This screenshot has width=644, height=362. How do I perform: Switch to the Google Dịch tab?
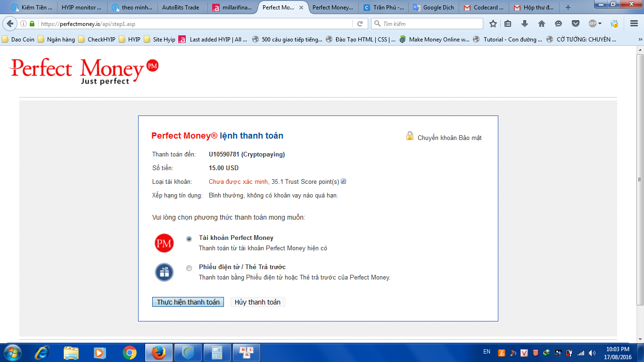click(433, 8)
